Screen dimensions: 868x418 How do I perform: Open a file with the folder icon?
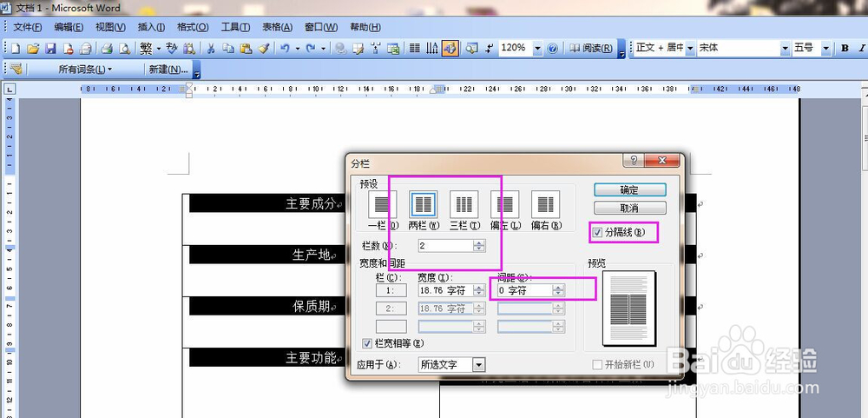coord(33,49)
